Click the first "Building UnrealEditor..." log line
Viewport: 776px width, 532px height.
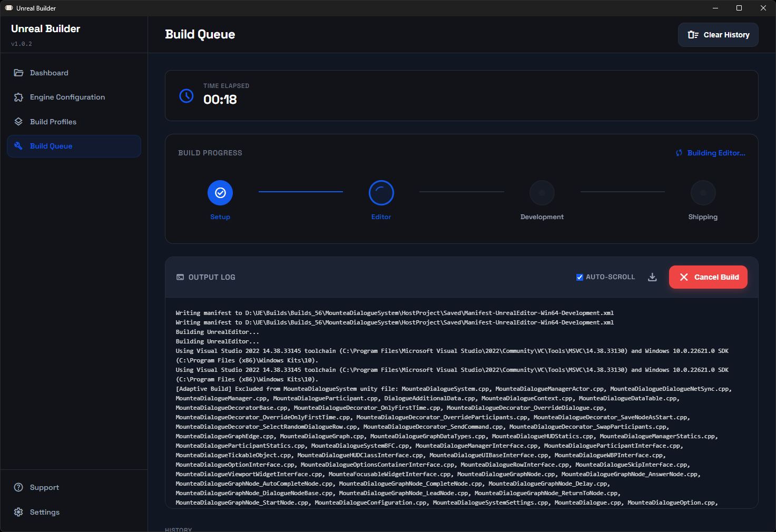point(217,332)
